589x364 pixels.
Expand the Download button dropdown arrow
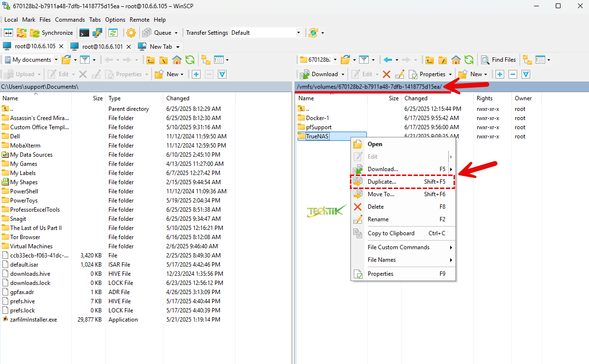[x=343, y=74]
